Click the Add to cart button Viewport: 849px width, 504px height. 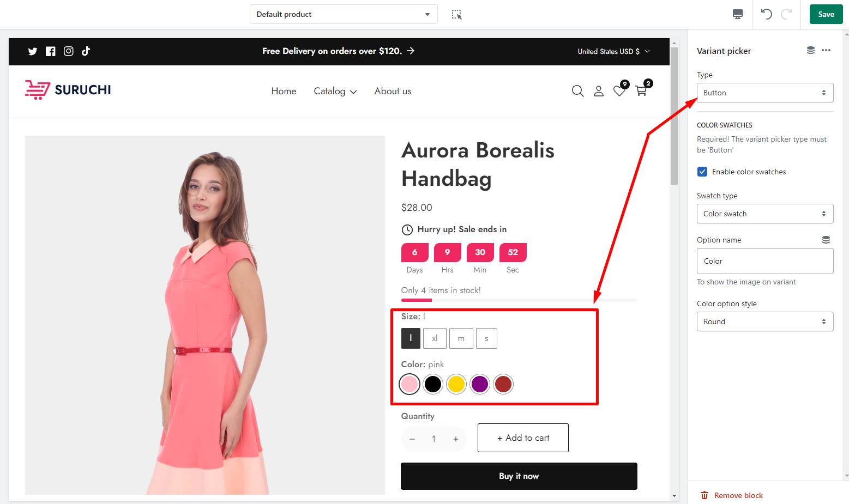[523, 438]
